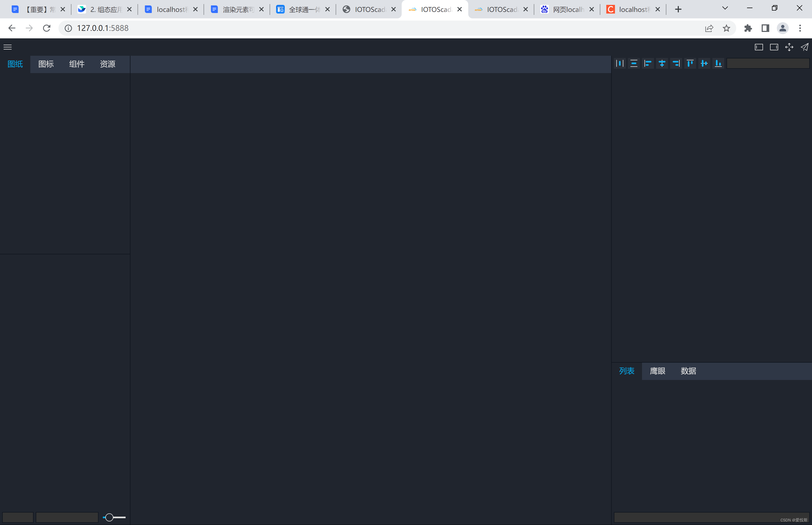Toggle fullscreen with the four-arrow icon
This screenshot has width=812, height=525.
click(x=789, y=47)
